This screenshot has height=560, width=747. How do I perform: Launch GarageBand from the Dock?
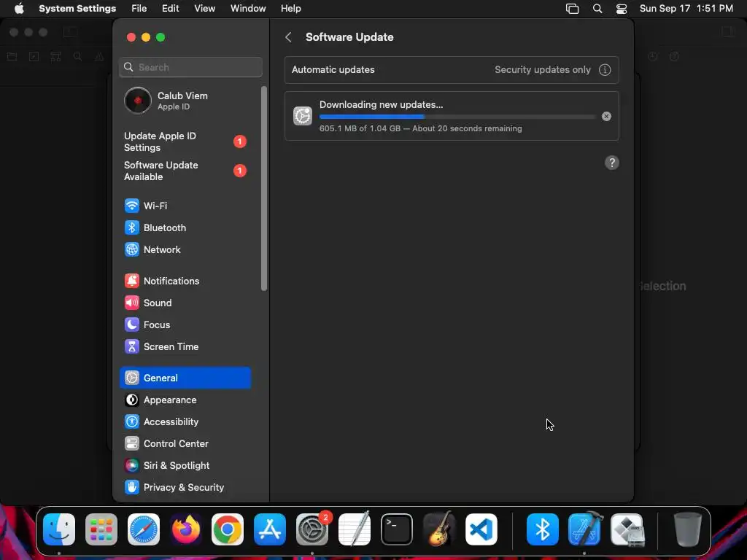(x=438, y=529)
